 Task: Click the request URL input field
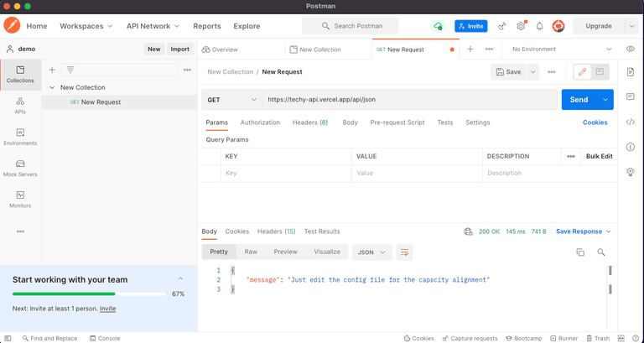(409, 100)
